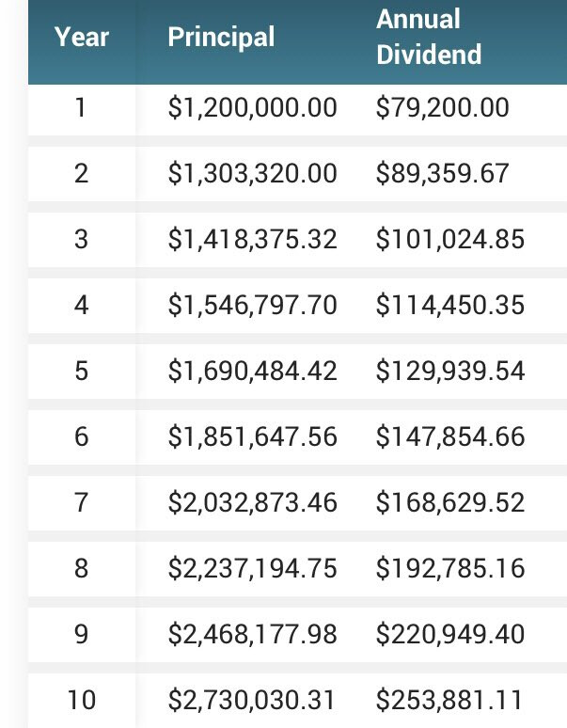Viewport: 567px width, 728px height.
Task: Select the year 6 row number
Action: 81,436
